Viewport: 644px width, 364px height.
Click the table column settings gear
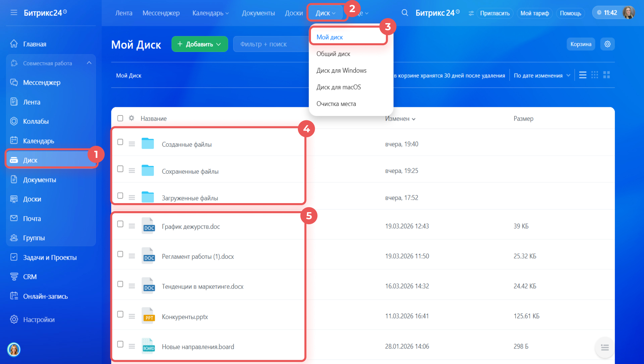(x=131, y=118)
